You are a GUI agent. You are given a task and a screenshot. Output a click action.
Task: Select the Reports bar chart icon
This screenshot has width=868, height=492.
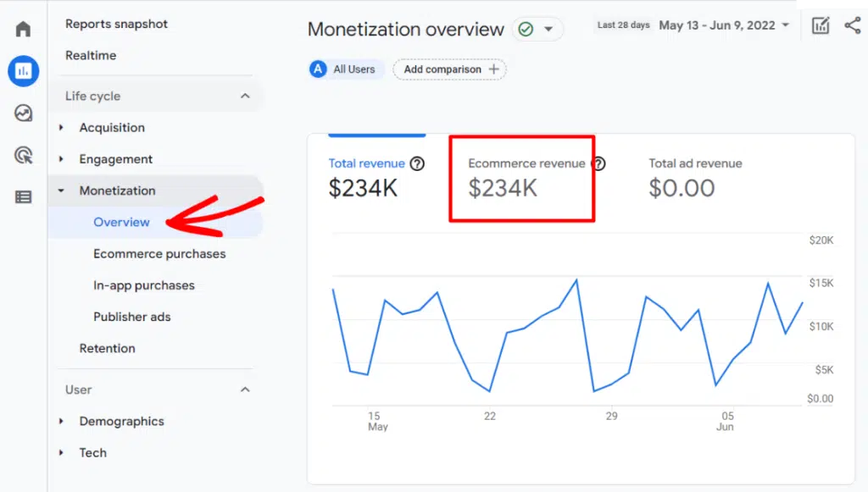coord(23,71)
